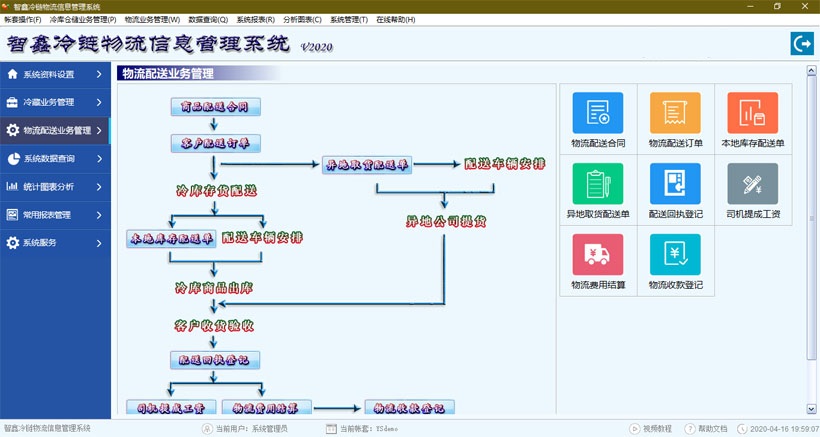Select the 常用报表管理 sidebar label
This screenshot has height=437, width=820.
(47, 215)
